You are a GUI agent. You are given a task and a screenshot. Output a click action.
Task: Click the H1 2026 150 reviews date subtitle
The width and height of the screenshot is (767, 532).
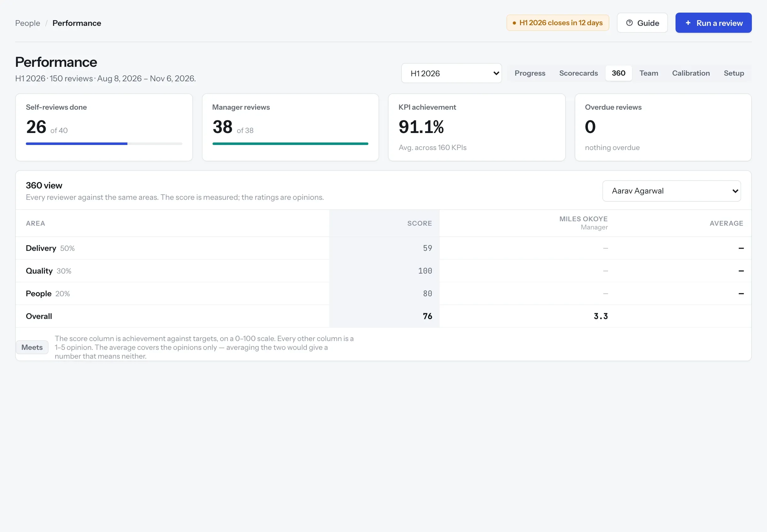click(x=105, y=79)
